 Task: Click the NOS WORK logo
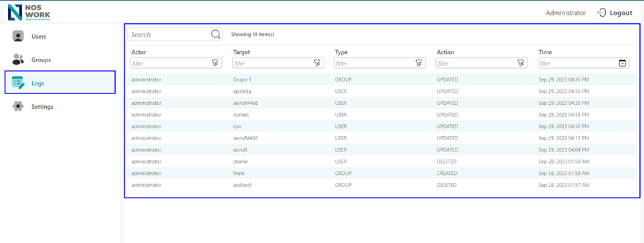tap(29, 12)
